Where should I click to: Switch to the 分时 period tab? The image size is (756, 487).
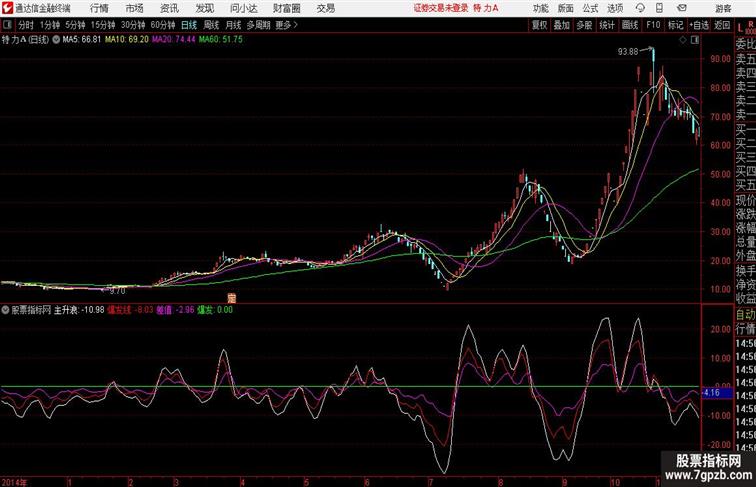26,25
